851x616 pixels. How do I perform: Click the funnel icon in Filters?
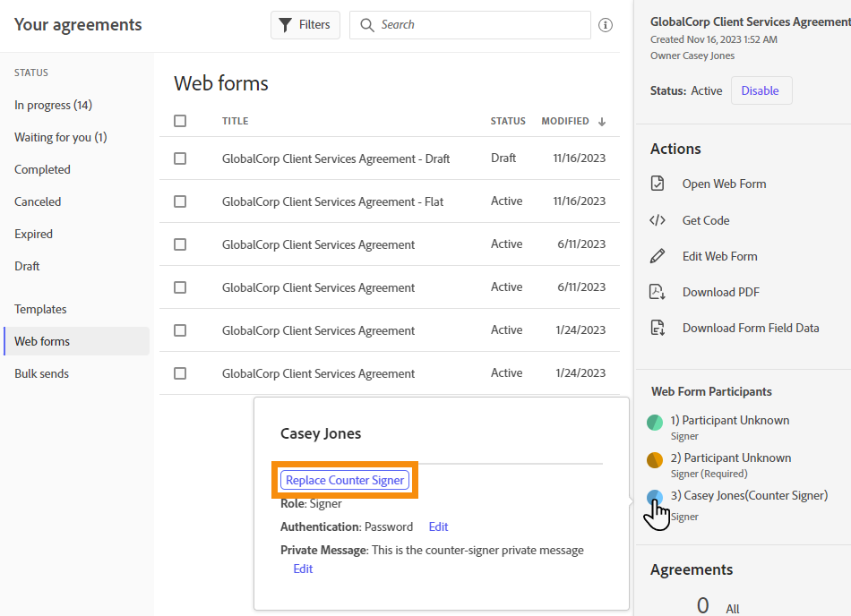pyautogui.click(x=285, y=25)
